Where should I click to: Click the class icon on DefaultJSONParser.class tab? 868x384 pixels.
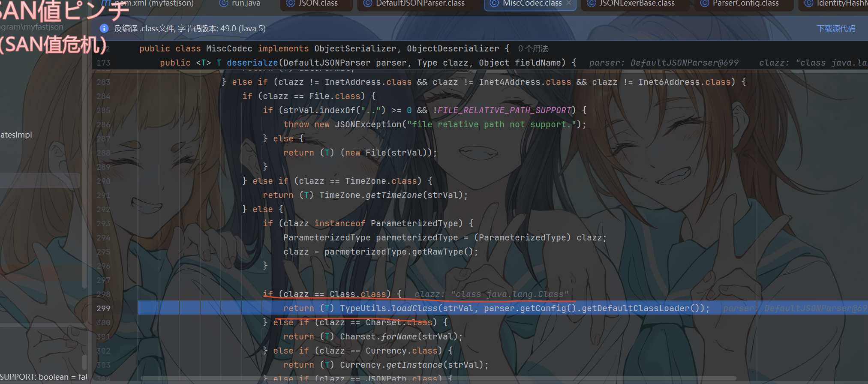pyautogui.click(x=367, y=3)
